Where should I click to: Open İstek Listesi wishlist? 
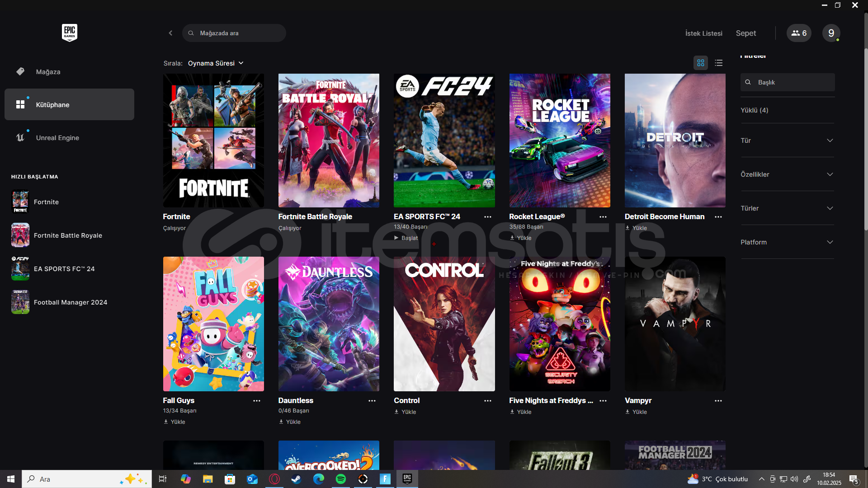point(704,33)
